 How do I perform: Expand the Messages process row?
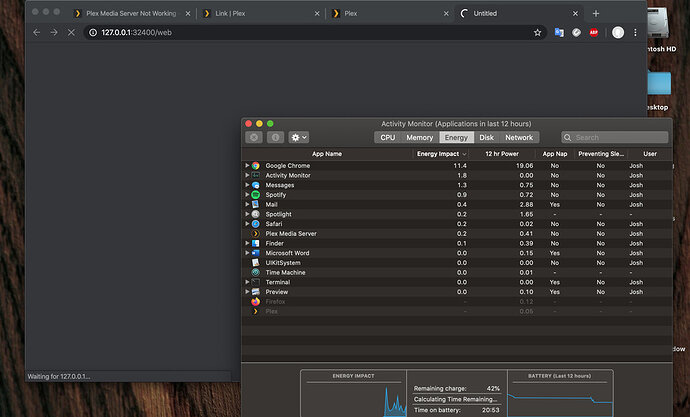pyautogui.click(x=247, y=185)
